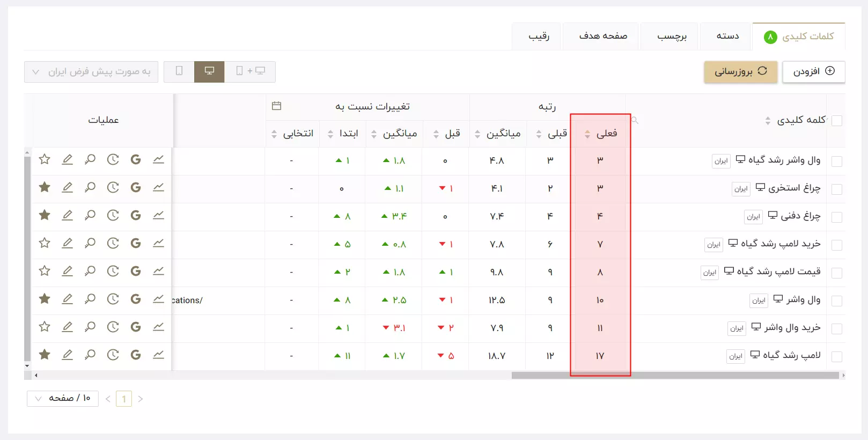
Task: Open history clock icon for چراغ استخری row
Action: 113,187
